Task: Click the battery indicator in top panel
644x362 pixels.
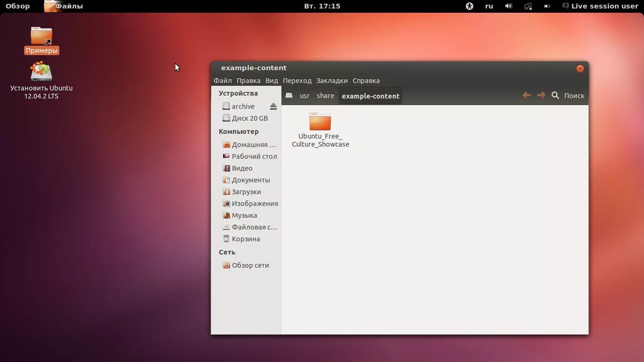Action: [547, 6]
